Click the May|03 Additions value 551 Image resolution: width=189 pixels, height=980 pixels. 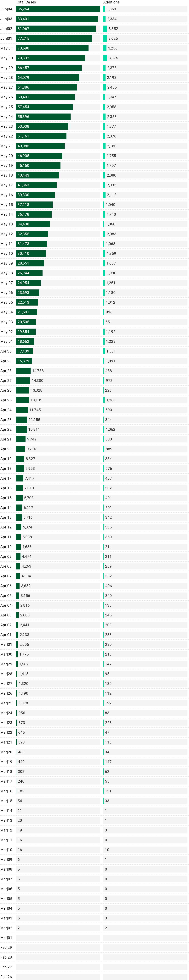click(x=109, y=322)
